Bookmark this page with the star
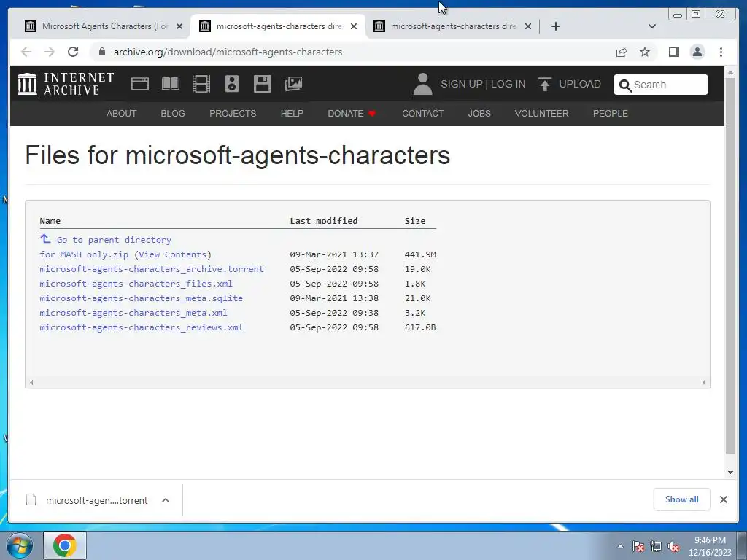Image resolution: width=747 pixels, height=560 pixels. [645, 52]
